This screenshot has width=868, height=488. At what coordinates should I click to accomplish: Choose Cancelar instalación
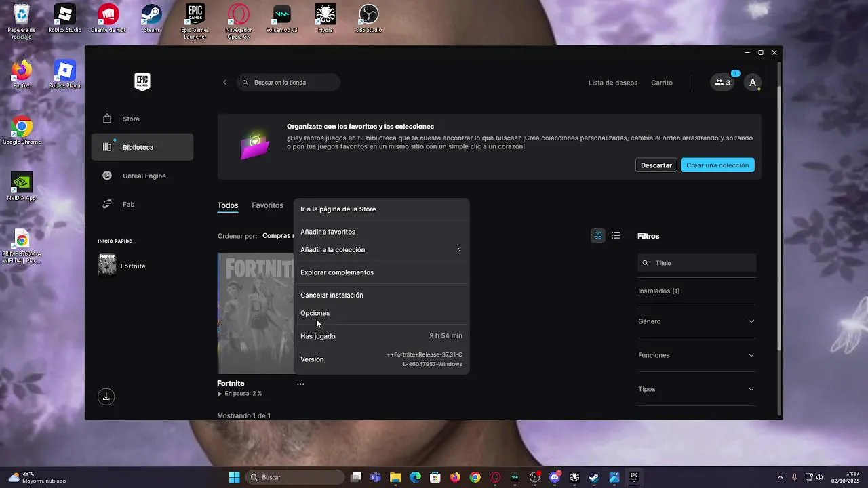(x=381, y=295)
